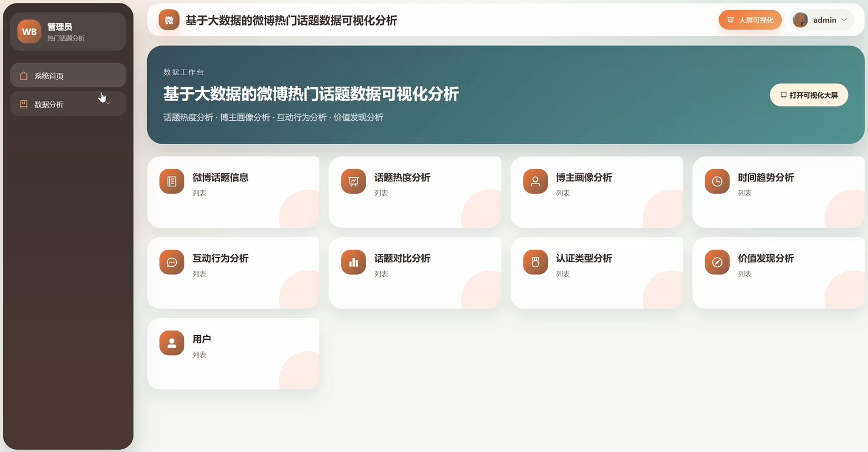This screenshot has height=452, width=868.
Task: Click the 价值发现分析 compass icon
Action: pyautogui.click(x=717, y=262)
